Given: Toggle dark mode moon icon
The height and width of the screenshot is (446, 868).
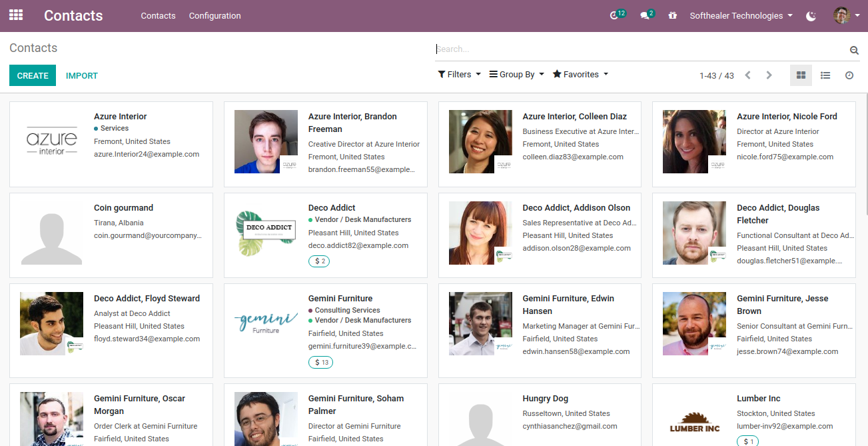Looking at the screenshot, I should coord(811,16).
